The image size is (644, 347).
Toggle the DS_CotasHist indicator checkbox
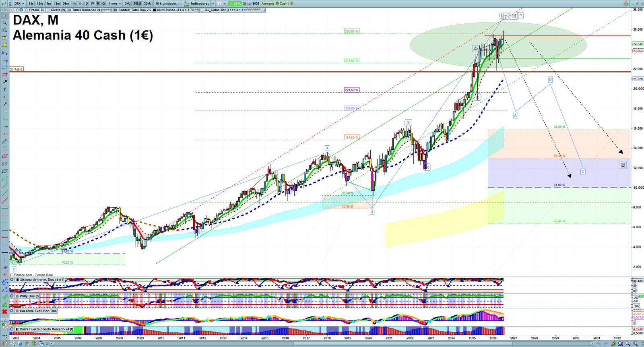point(202,10)
